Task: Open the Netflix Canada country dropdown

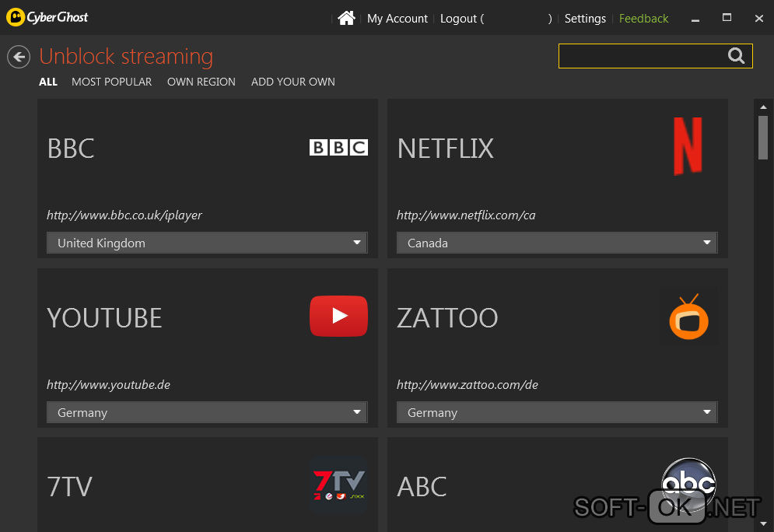Action: (557, 243)
